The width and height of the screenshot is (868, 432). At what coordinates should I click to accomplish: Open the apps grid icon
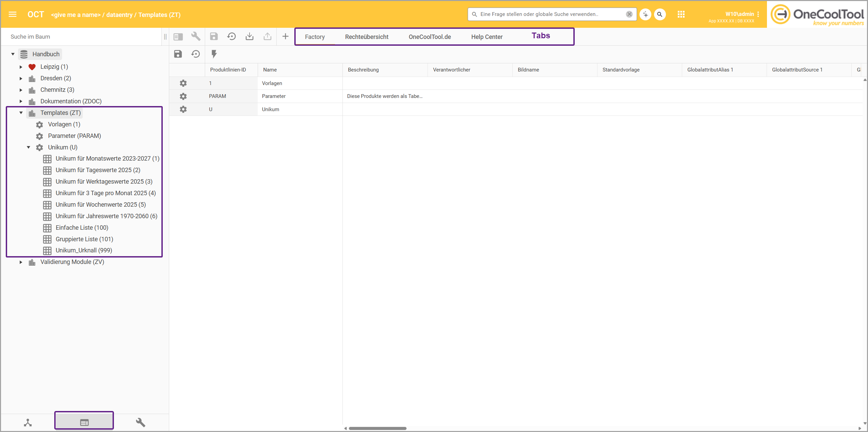click(x=681, y=14)
